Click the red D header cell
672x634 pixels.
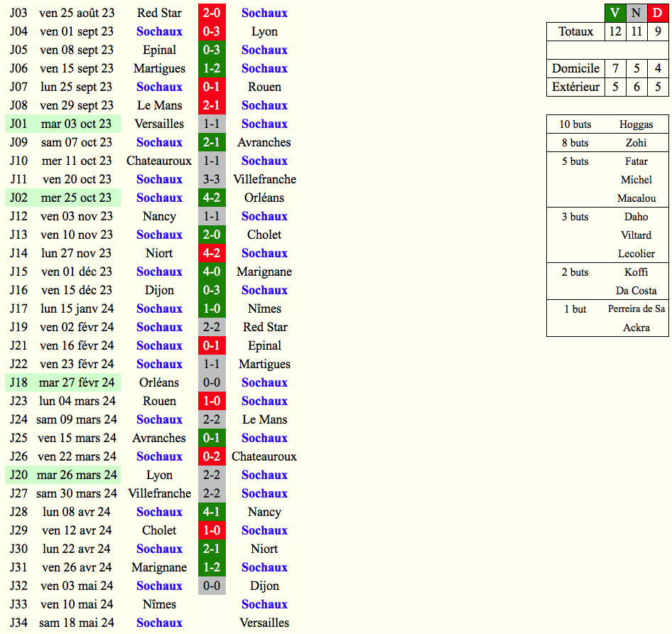click(658, 13)
